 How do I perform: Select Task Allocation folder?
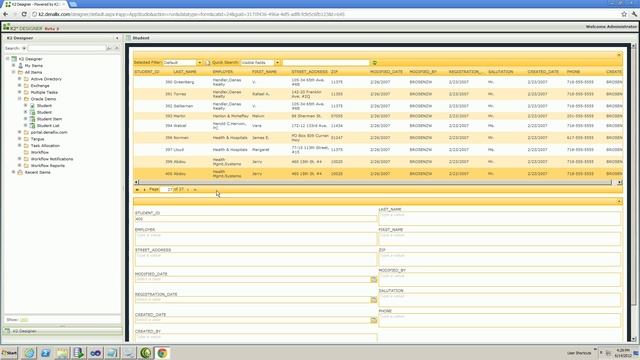[45, 145]
